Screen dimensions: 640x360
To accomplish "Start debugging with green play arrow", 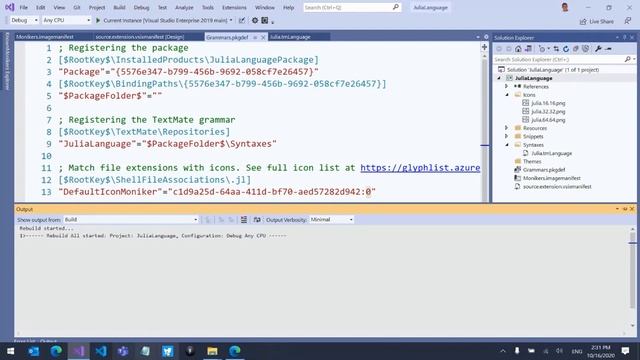I will pyautogui.click(x=98, y=20).
